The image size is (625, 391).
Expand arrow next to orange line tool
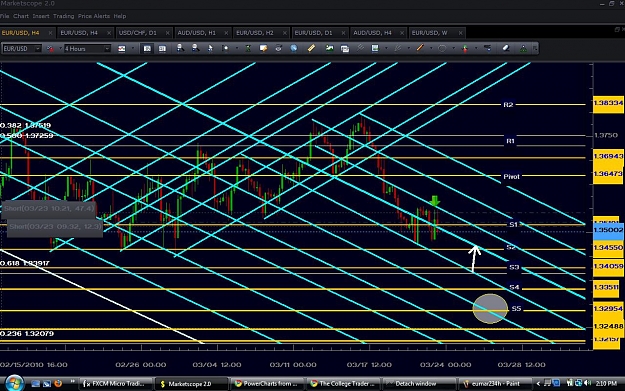pyautogui.click(x=431, y=48)
